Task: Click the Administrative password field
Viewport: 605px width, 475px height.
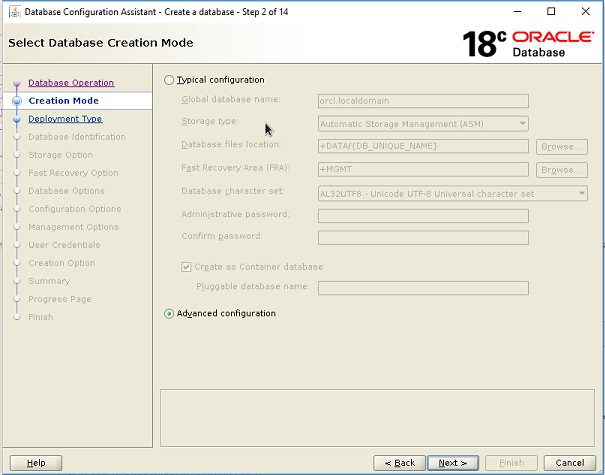Action: (x=423, y=216)
